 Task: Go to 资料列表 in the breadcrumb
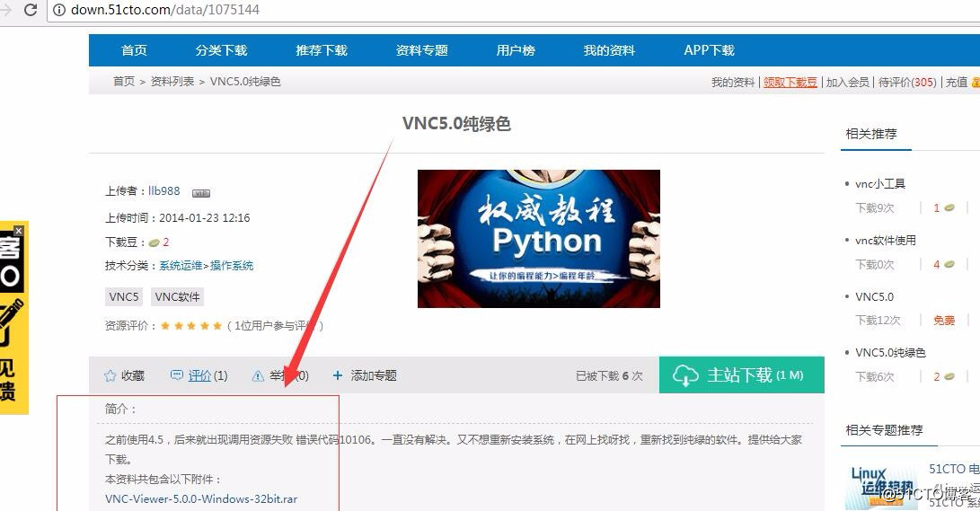pos(172,81)
